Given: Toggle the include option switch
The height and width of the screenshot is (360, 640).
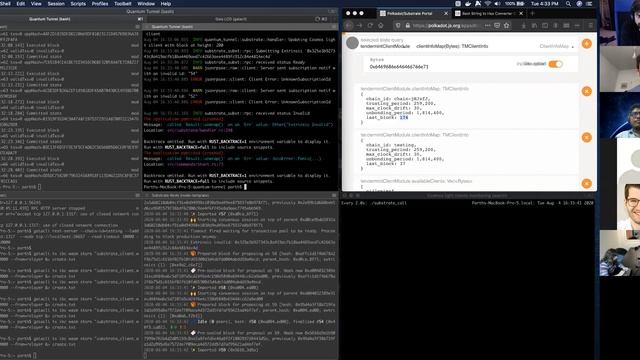Looking at the screenshot, I should (556, 64).
